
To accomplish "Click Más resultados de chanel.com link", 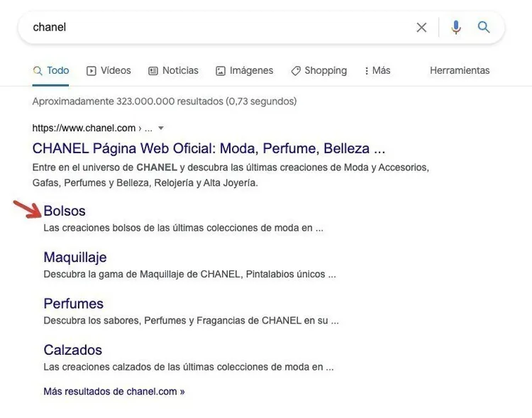I will 114,392.
